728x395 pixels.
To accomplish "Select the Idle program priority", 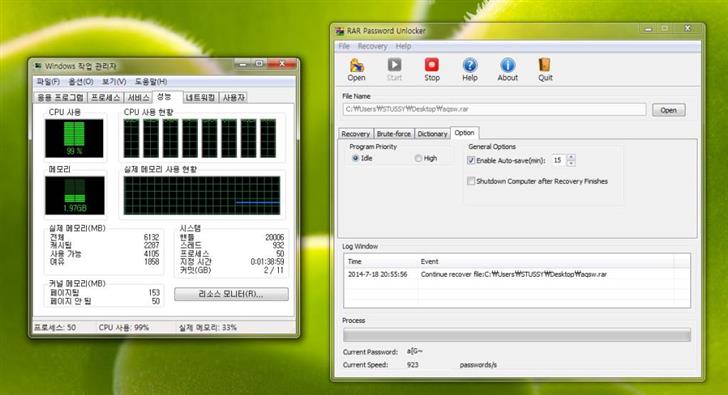I will tap(356, 158).
